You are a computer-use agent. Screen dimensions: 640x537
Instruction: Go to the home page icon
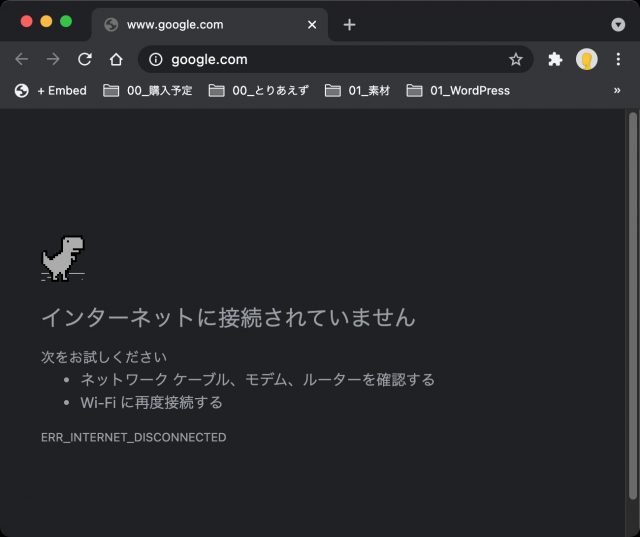(x=116, y=59)
